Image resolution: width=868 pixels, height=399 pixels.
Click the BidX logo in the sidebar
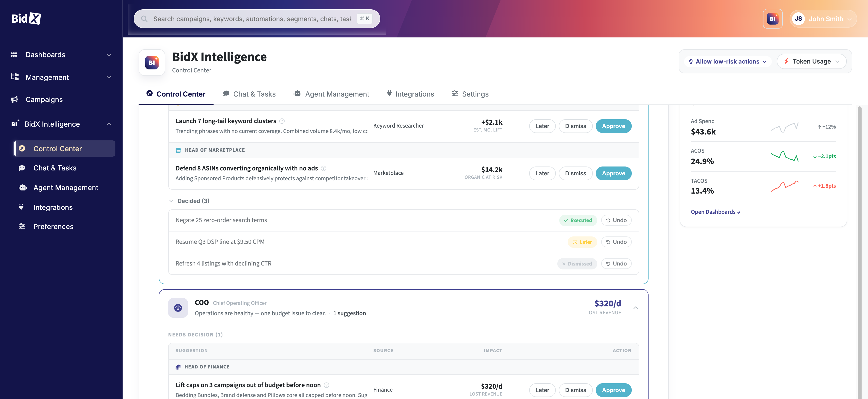coord(26,18)
